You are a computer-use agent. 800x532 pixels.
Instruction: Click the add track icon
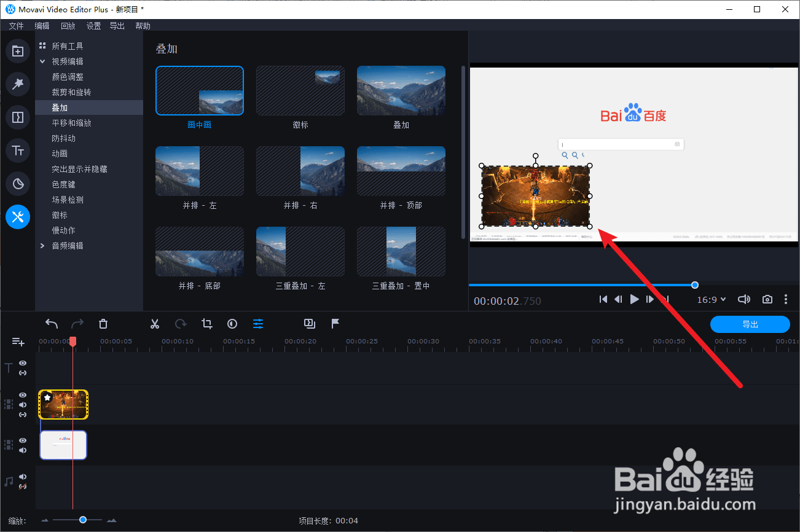click(x=18, y=342)
